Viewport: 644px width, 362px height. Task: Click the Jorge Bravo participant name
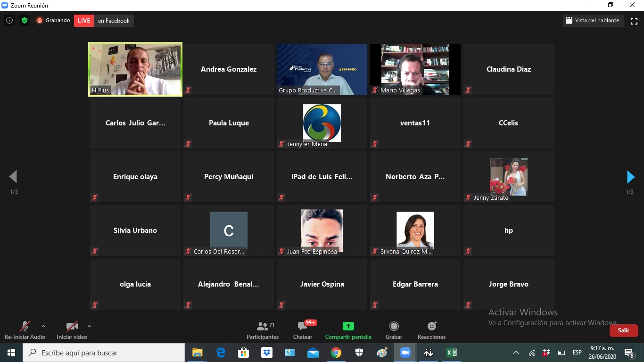[x=509, y=284]
